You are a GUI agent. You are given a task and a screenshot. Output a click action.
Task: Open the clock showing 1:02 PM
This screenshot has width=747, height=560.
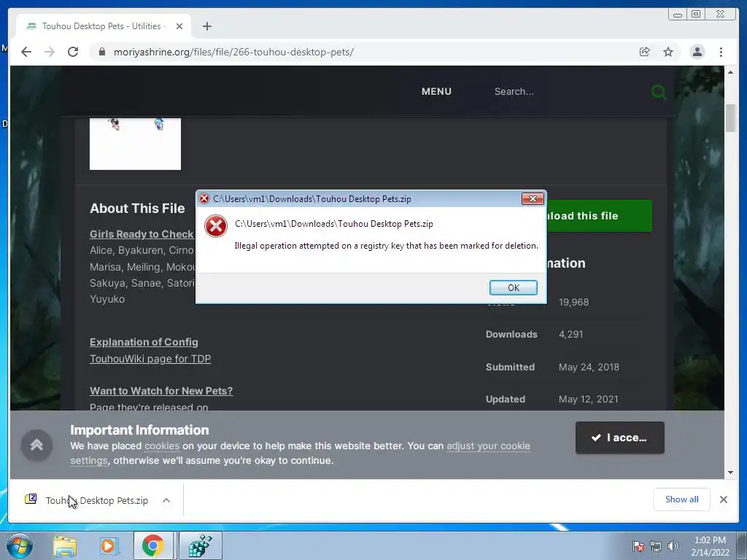coord(710,546)
